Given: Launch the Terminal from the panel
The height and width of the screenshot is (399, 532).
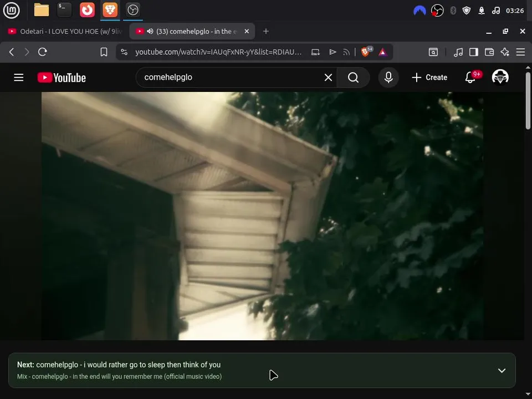Looking at the screenshot, I should coord(64,10).
